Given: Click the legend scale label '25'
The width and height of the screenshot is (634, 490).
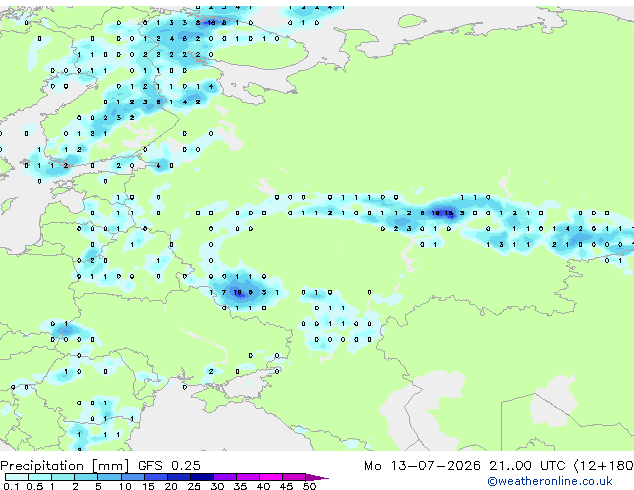Looking at the screenshot, I should coord(194,486).
